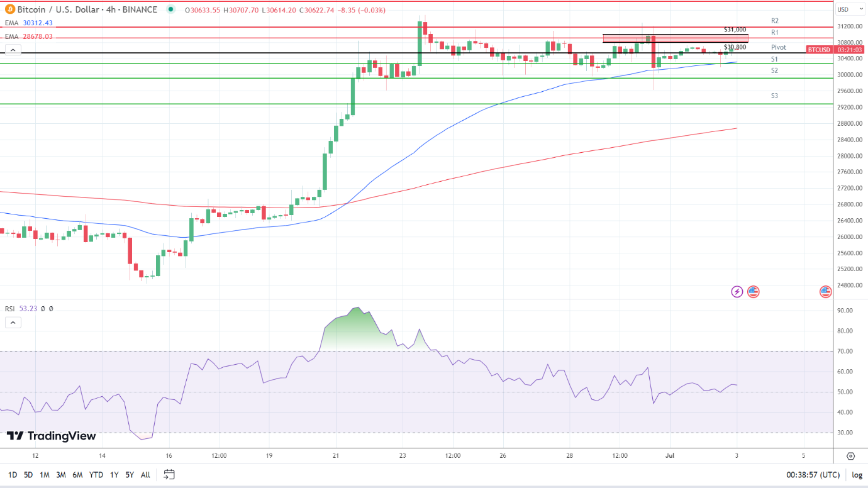
Task: Open the TradingView logo link
Action: (51, 436)
